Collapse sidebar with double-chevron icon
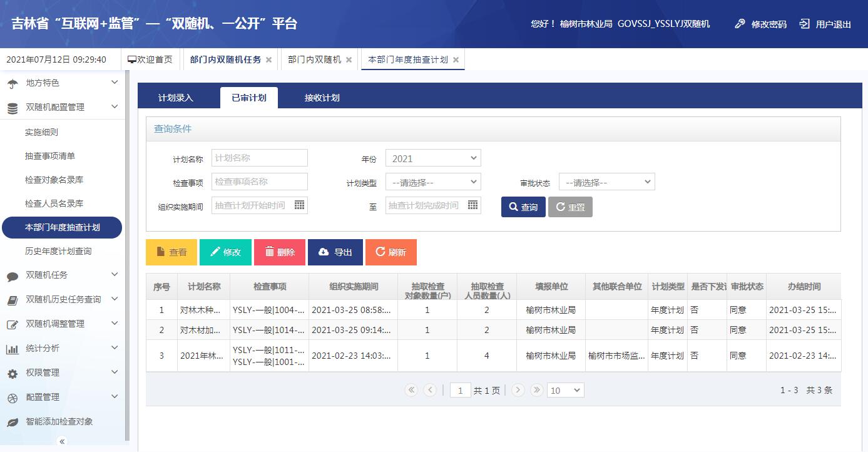This screenshot has width=868, height=452. pyautogui.click(x=62, y=441)
